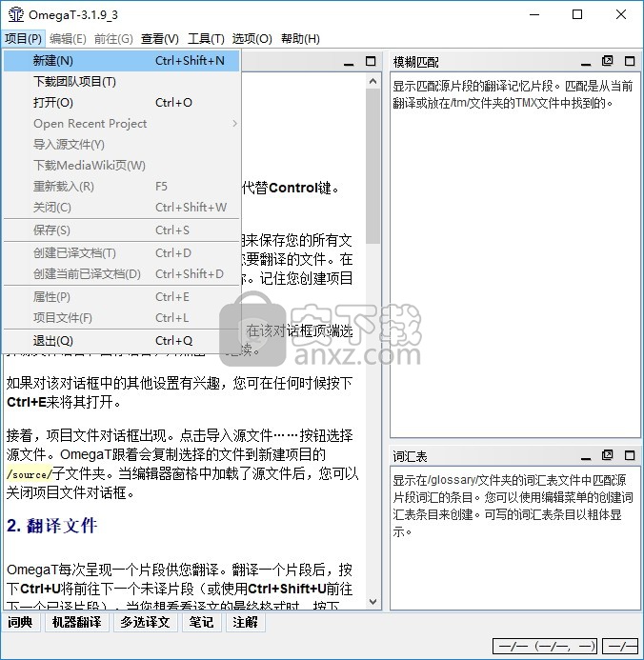Select 导入源文件(Y) menu entry
This screenshot has width=644, height=660.
122,145
